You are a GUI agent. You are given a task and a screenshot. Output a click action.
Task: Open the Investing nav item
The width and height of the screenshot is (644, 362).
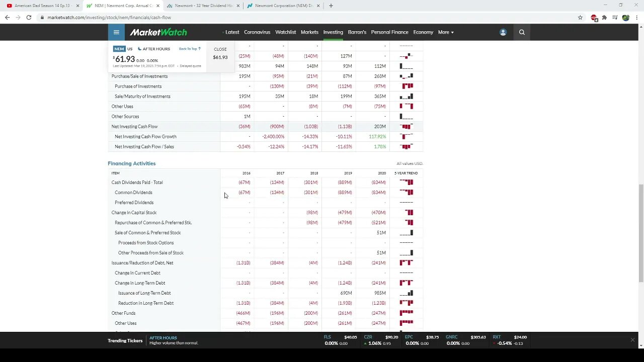(333, 32)
